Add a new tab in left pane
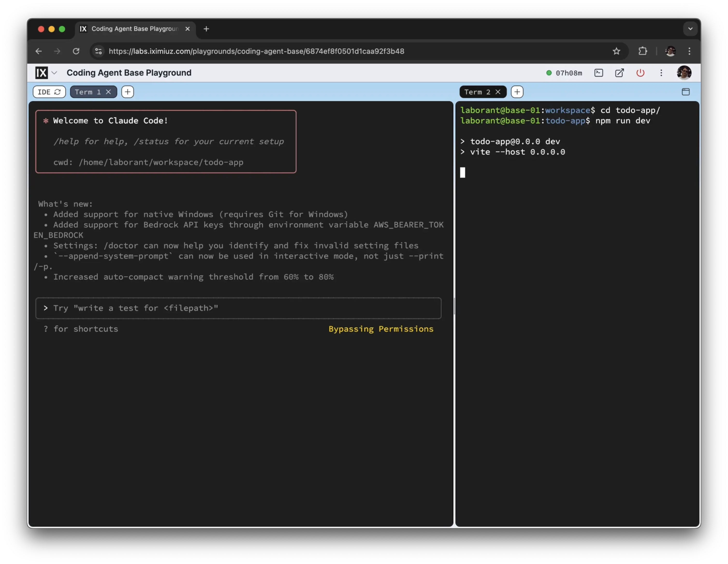The height and width of the screenshot is (564, 728). [x=128, y=92]
